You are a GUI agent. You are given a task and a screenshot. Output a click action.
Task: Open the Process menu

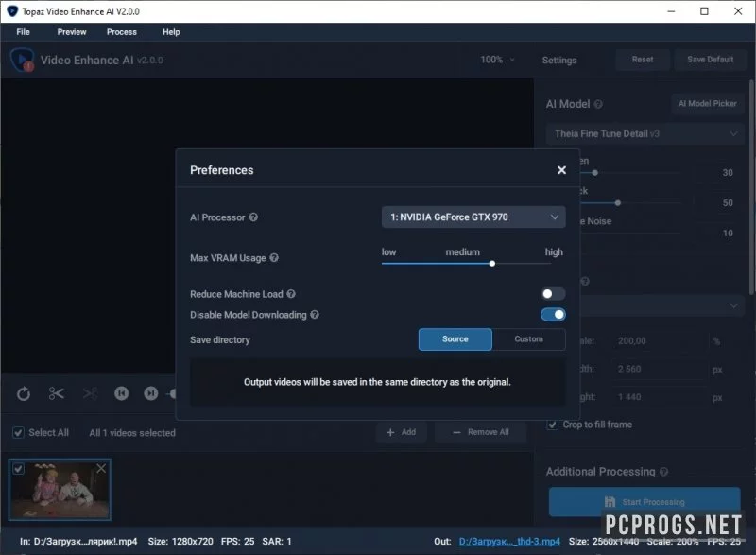pyautogui.click(x=122, y=32)
